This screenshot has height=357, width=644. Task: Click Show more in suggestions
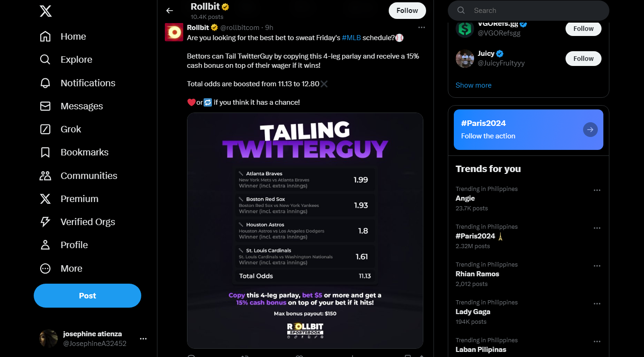tap(473, 85)
